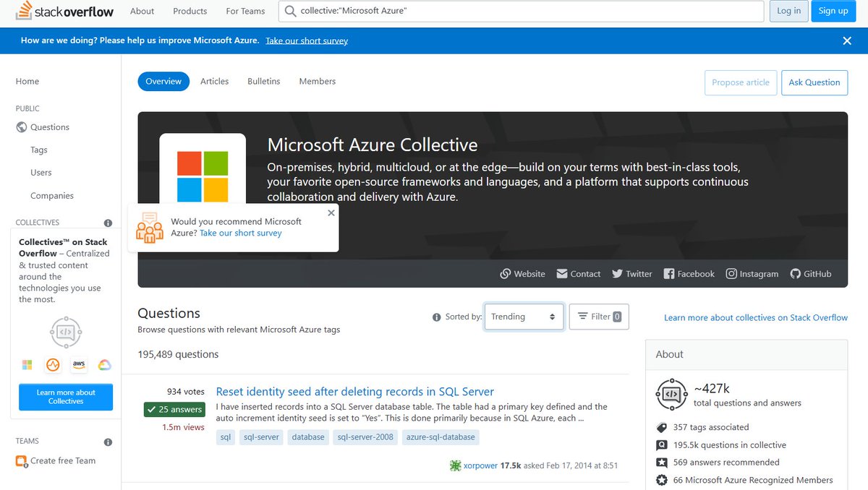868x490 pixels.
Task: Click the search input field
Action: click(522, 11)
